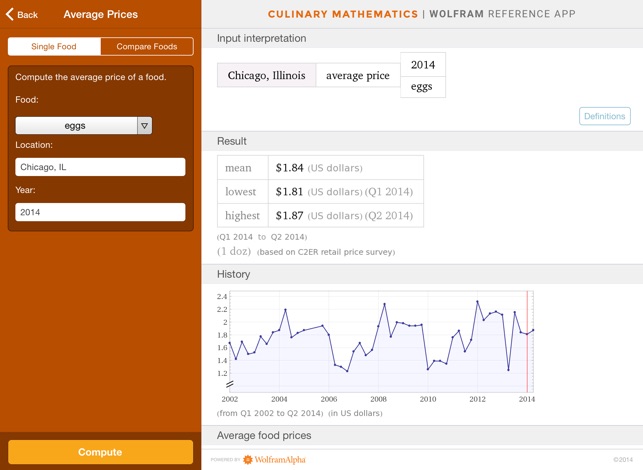643x470 pixels.
Task: Click the eggs cell in Input interpretation
Action: pos(422,87)
